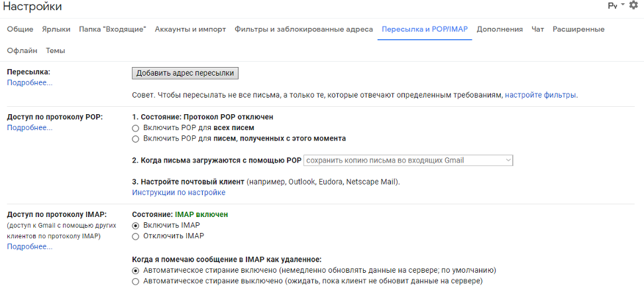
Task: Click the settings gear icon
Action: [633, 5]
